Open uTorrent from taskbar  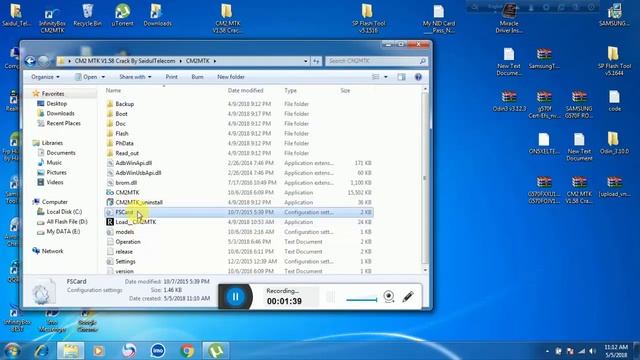tap(216, 351)
